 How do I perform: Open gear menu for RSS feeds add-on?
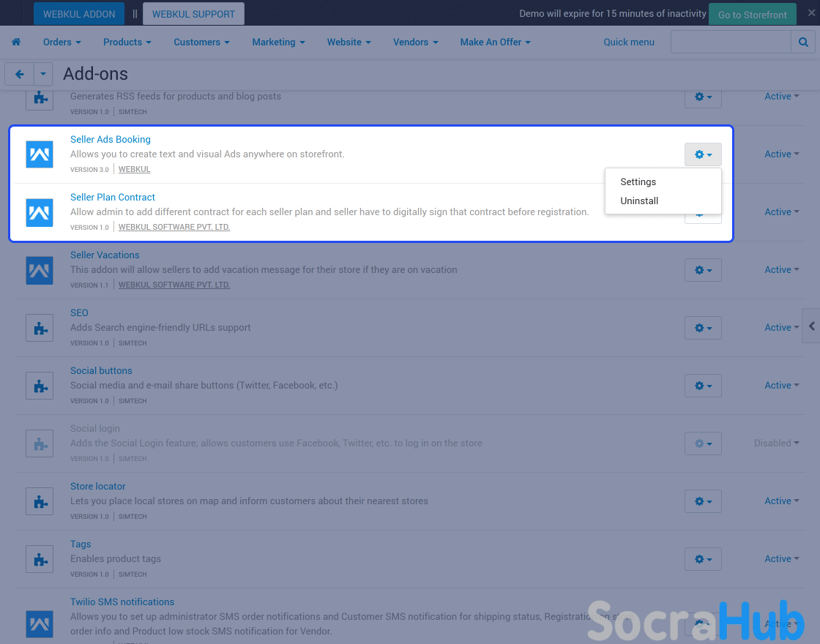[703, 98]
